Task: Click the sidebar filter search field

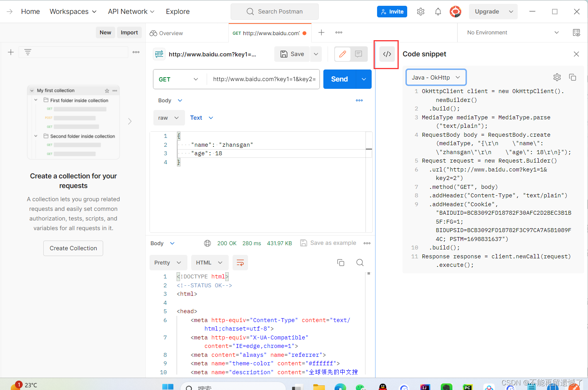Action: (73, 52)
